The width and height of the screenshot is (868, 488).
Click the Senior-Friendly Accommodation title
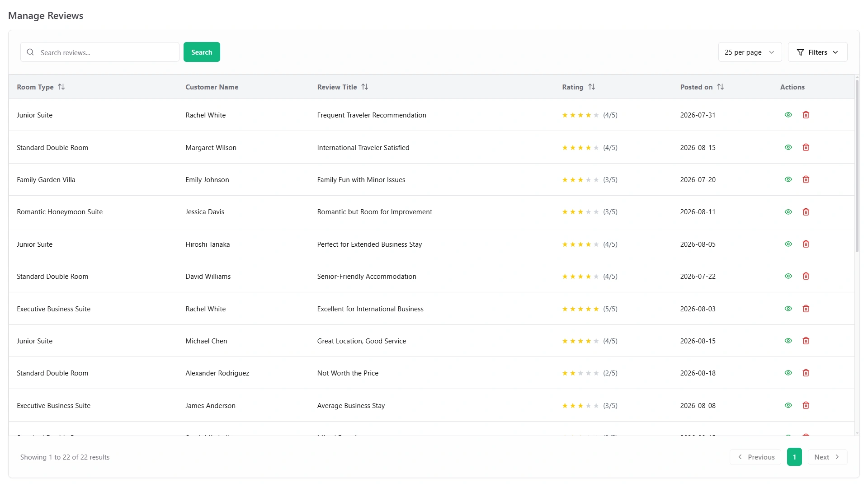pyautogui.click(x=367, y=277)
